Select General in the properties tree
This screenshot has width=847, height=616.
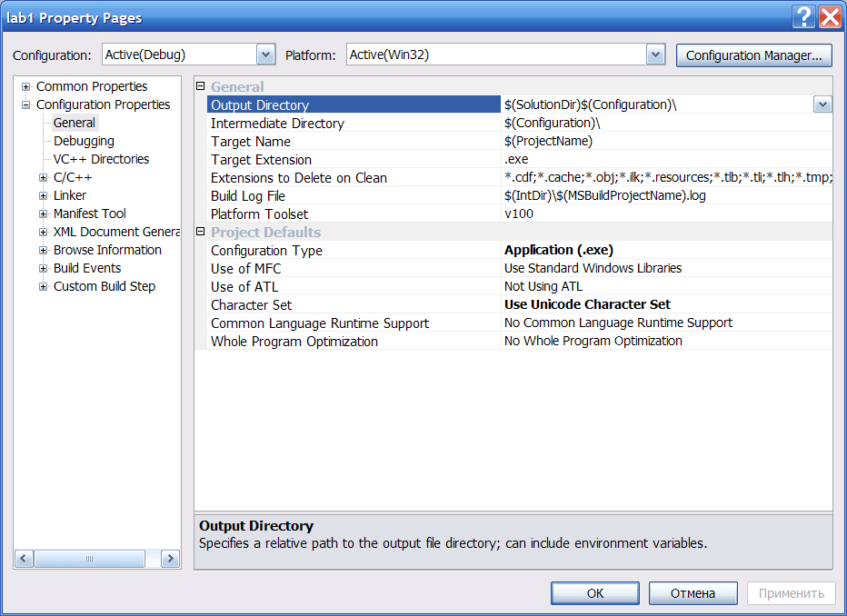tap(75, 123)
